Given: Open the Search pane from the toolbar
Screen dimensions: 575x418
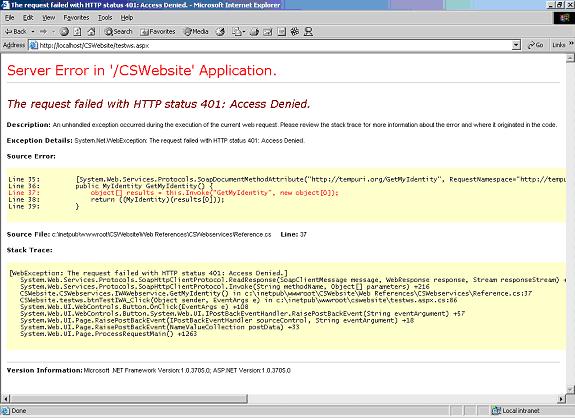Looking at the screenshot, I should coord(118,32).
